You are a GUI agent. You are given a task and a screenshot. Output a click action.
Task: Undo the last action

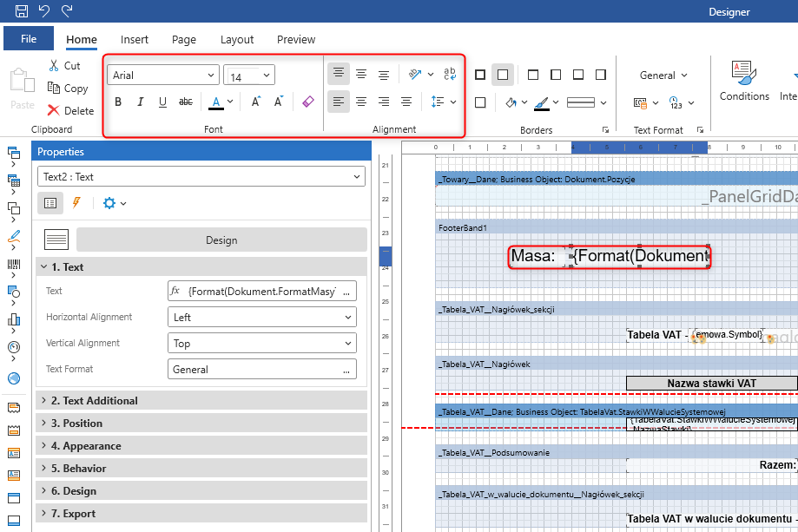[44, 10]
